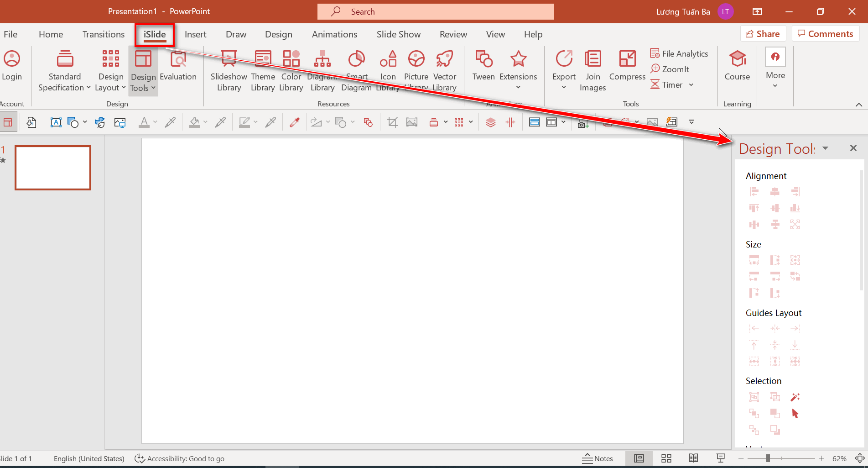Select slide 1 thumbnail
Image resolution: width=868 pixels, height=468 pixels.
tap(53, 168)
